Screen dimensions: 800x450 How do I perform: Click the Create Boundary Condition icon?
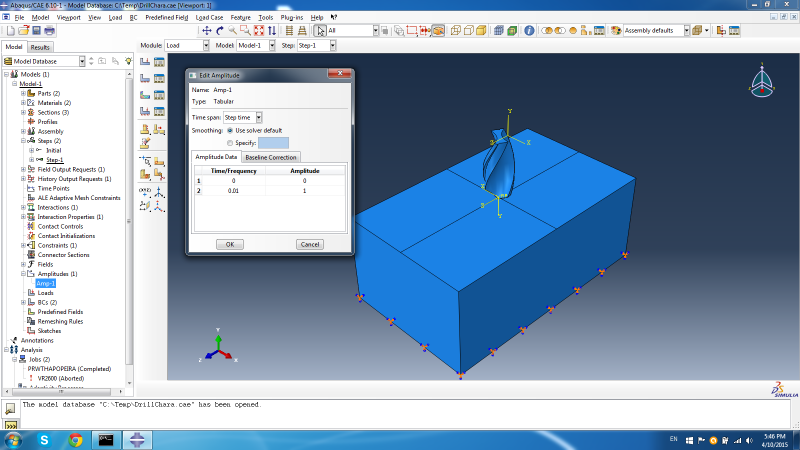click(x=145, y=78)
